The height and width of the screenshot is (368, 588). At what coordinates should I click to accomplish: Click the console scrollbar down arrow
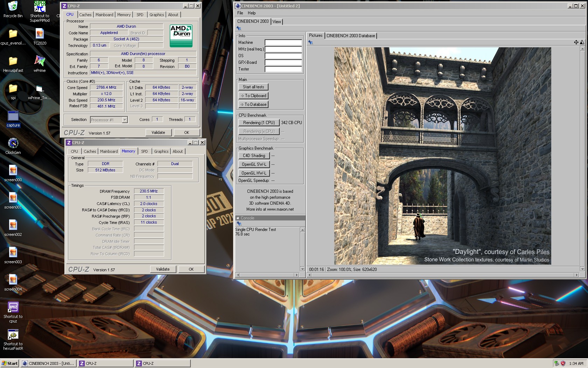tap(302, 269)
